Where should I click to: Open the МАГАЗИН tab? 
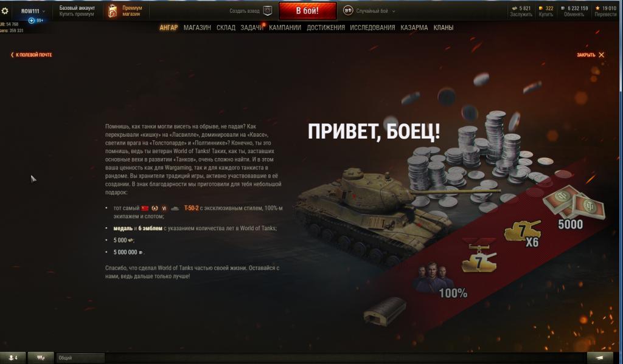[197, 27]
